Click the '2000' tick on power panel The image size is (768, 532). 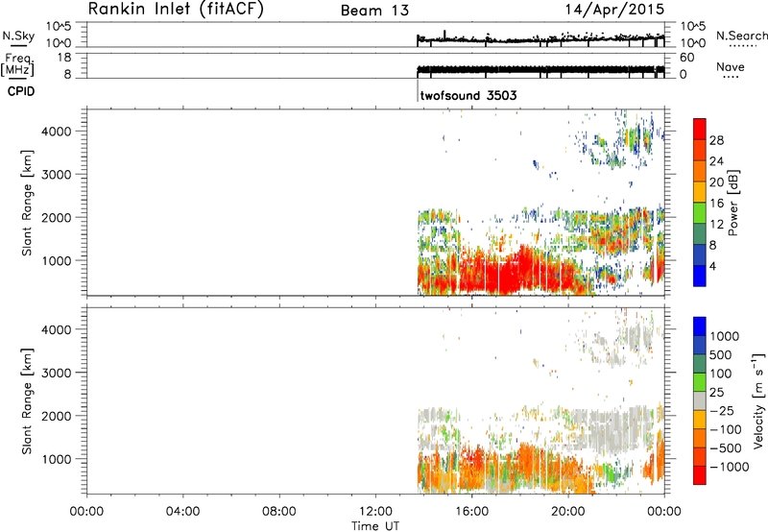pyautogui.click(x=56, y=217)
